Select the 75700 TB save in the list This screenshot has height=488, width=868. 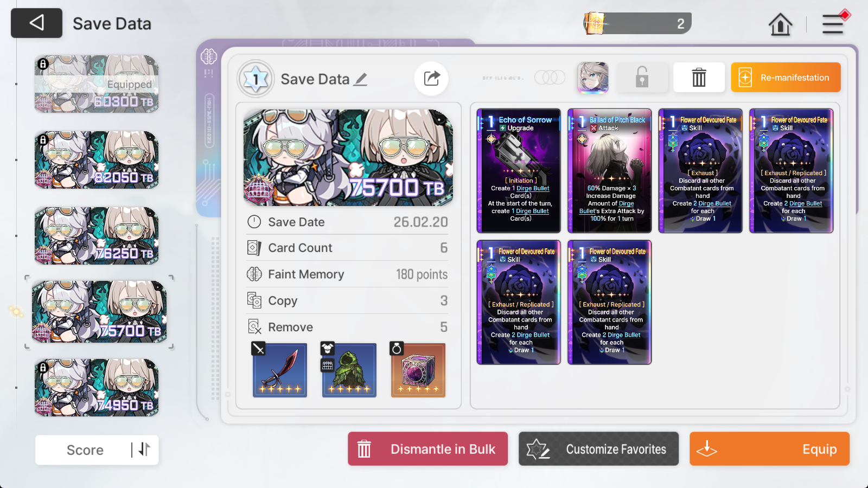click(x=99, y=312)
